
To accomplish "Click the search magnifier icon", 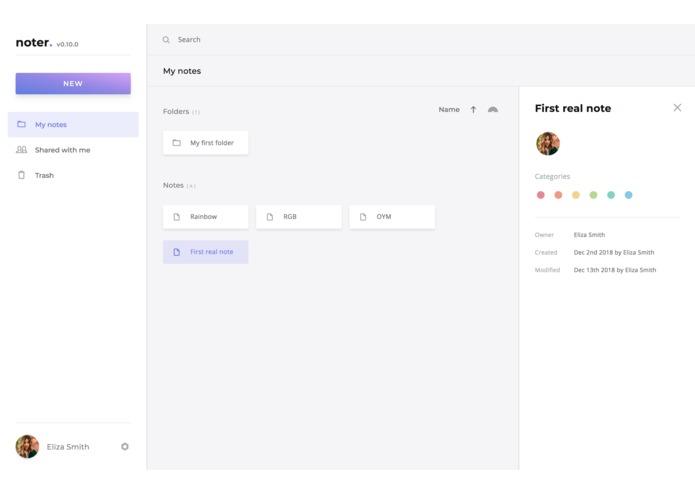I will pyautogui.click(x=166, y=40).
